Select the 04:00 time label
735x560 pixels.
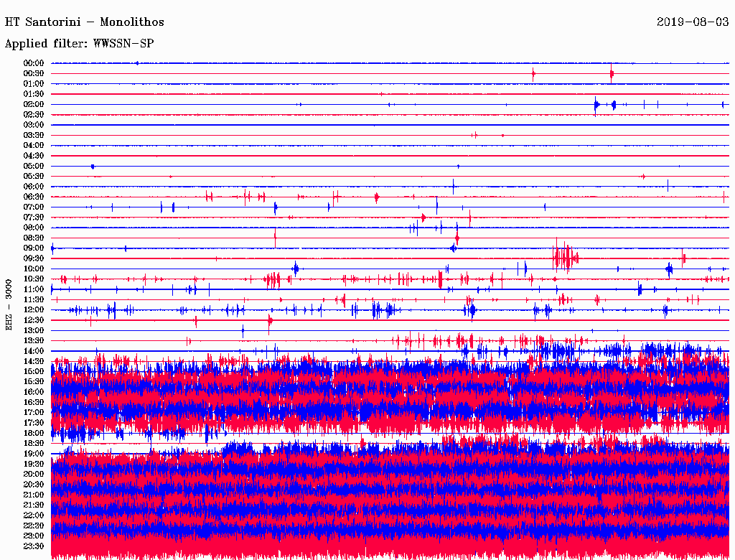(34, 146)
